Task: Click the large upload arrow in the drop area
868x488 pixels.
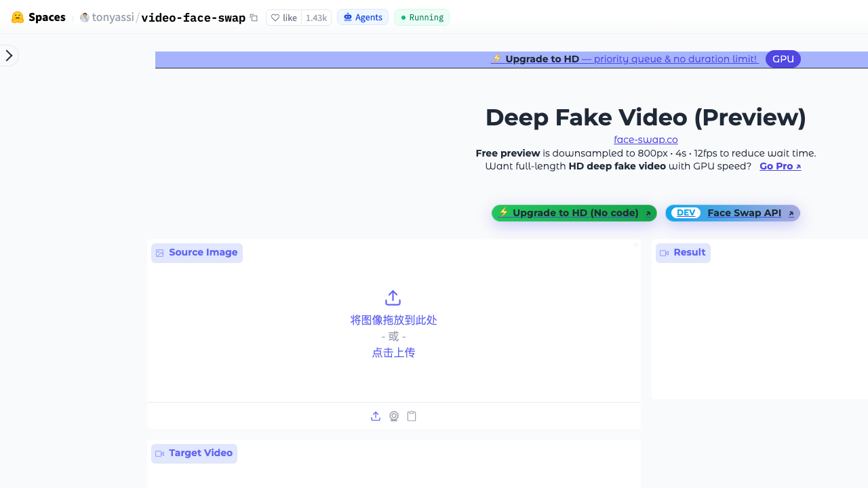Action: [x=393, y=298]
